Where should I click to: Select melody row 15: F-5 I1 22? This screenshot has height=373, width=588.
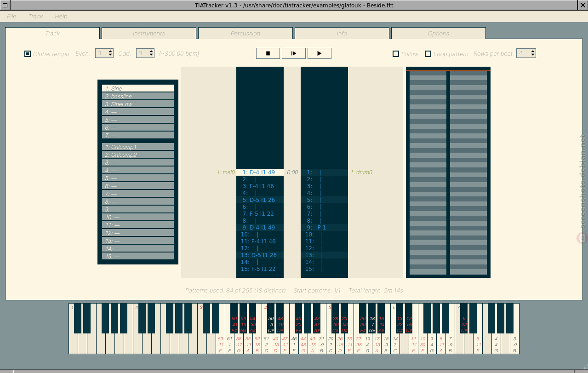click(260, 269)
